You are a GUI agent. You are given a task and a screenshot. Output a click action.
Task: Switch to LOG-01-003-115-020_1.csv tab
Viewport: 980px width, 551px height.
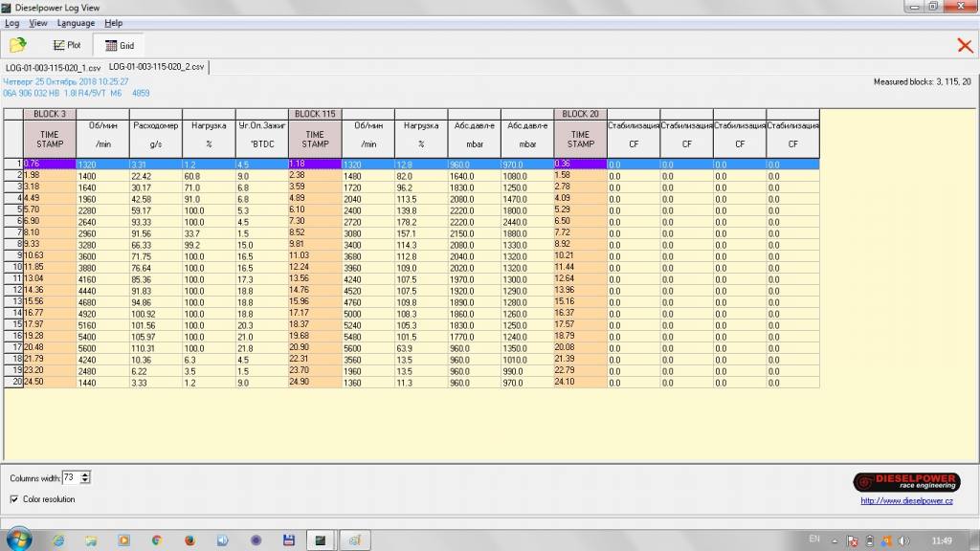click(53, 67)
